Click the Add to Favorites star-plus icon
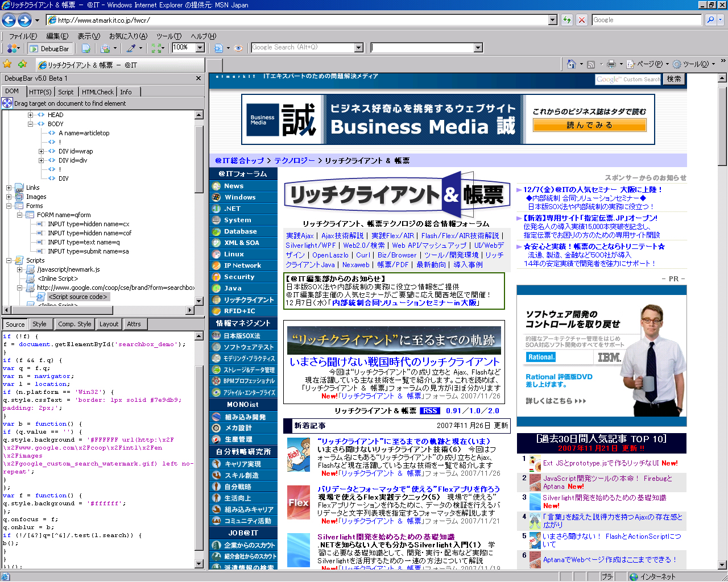728x582 pixels. (x=22, y=64)
